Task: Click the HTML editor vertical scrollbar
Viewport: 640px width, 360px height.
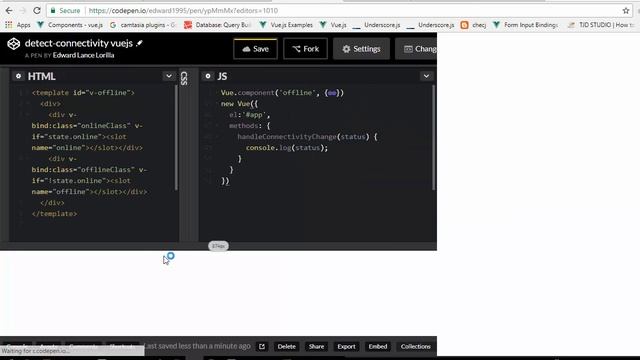Action: [176, 138]
